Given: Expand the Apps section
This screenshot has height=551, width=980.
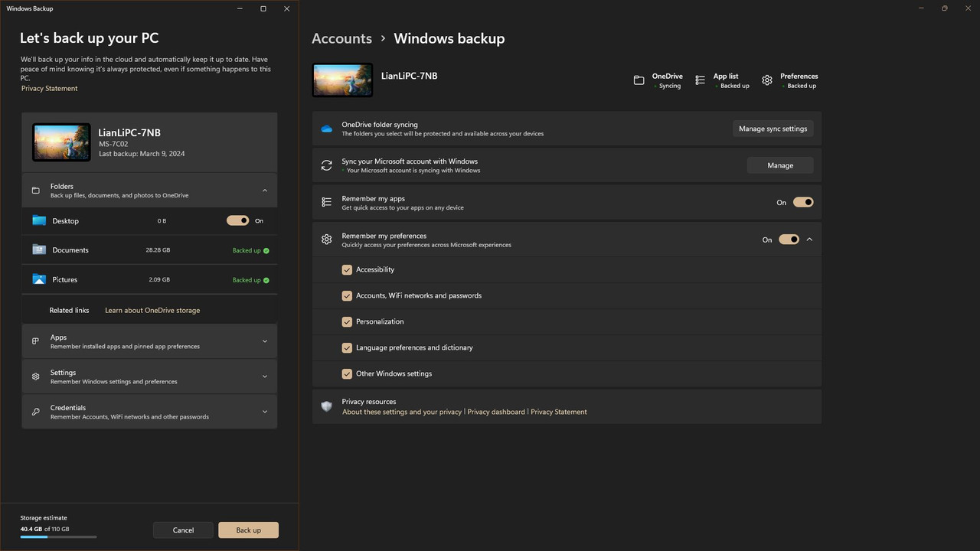Looking at the screenshot, I should pos(265,341).
